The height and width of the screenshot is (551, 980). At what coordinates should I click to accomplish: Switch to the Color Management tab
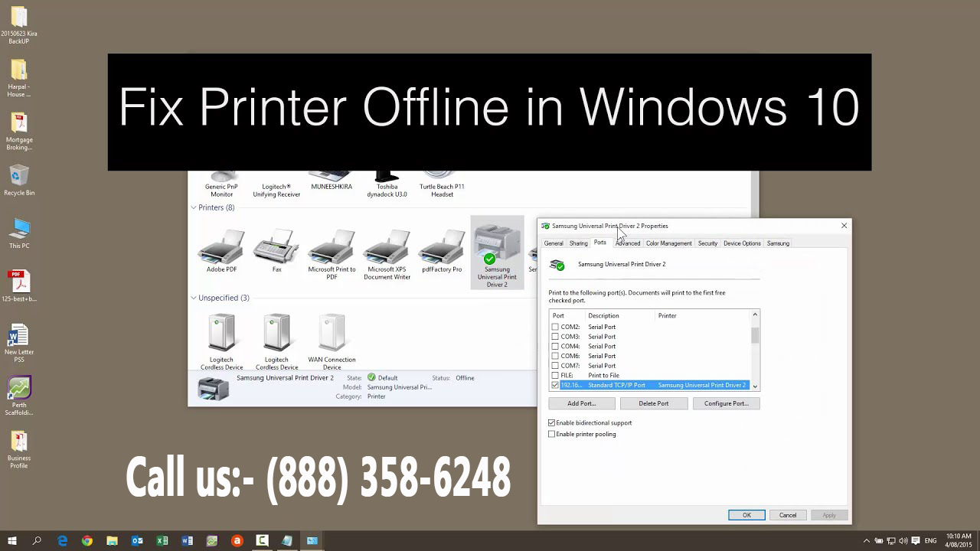pyautogui.click(x=669, y=243)
